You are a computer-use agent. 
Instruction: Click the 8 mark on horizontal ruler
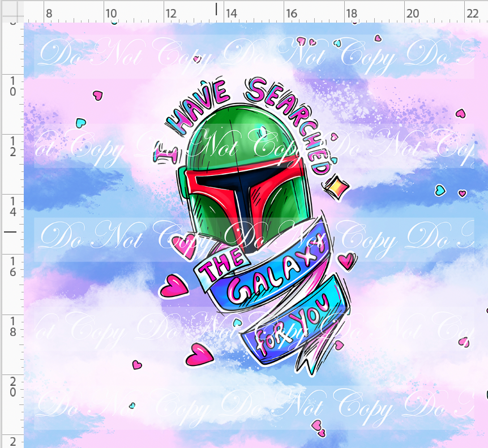49,14
